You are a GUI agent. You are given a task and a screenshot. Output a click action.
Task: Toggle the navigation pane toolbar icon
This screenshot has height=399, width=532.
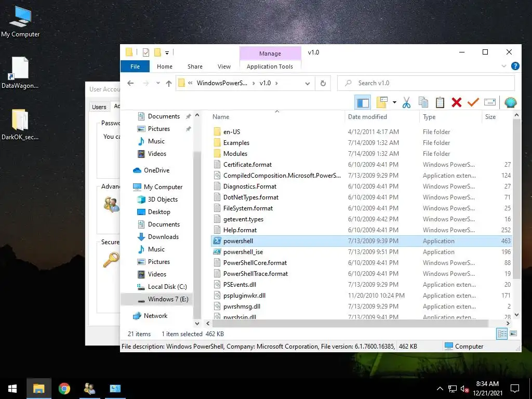pos(363,102)
